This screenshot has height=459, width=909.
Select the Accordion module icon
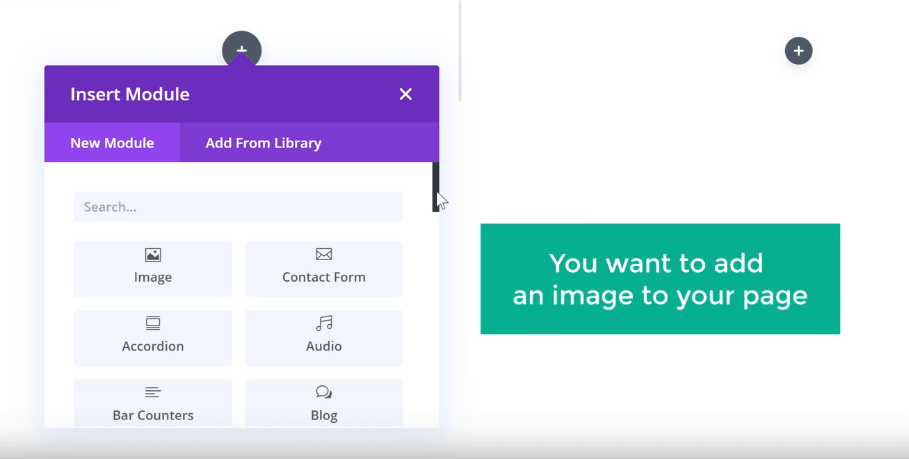click(x=153, y=324)
